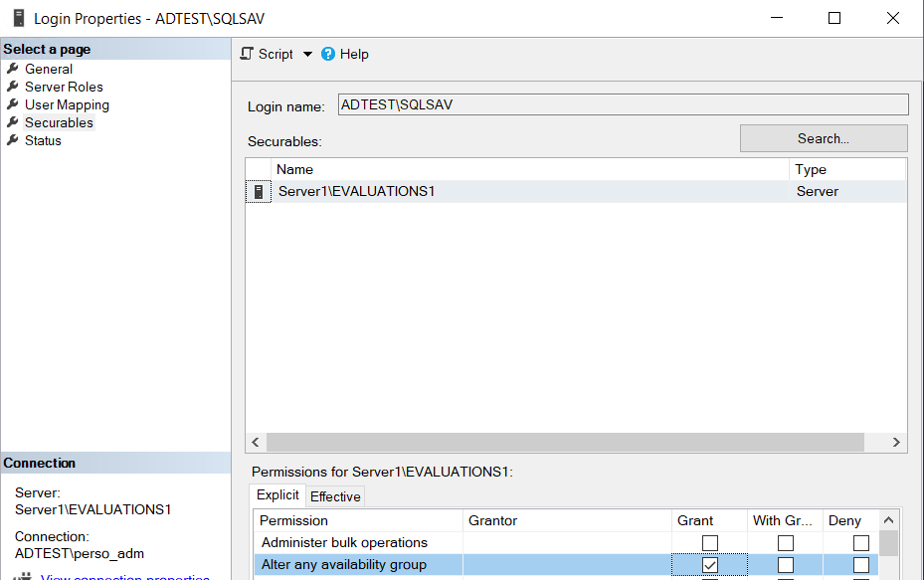Check With Grant for Alter any availability group
The width and height of the screenshot is (924, 580).
click(x=786, y=565)
